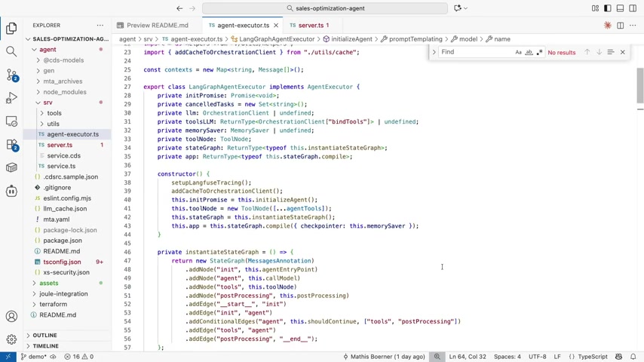
Task: Collapse the SALES-OPTIMIZATION-AG... root folder
Action: (67, 39)
